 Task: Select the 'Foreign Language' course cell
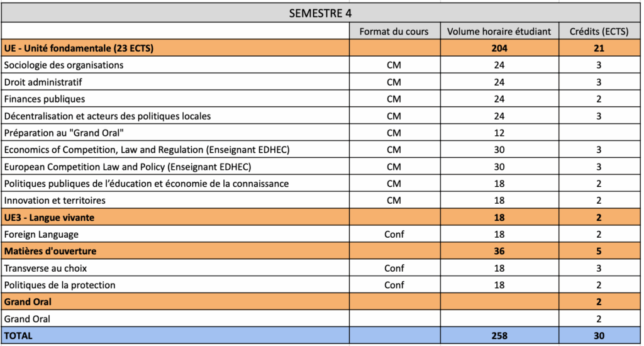click(x=42, y=235)
